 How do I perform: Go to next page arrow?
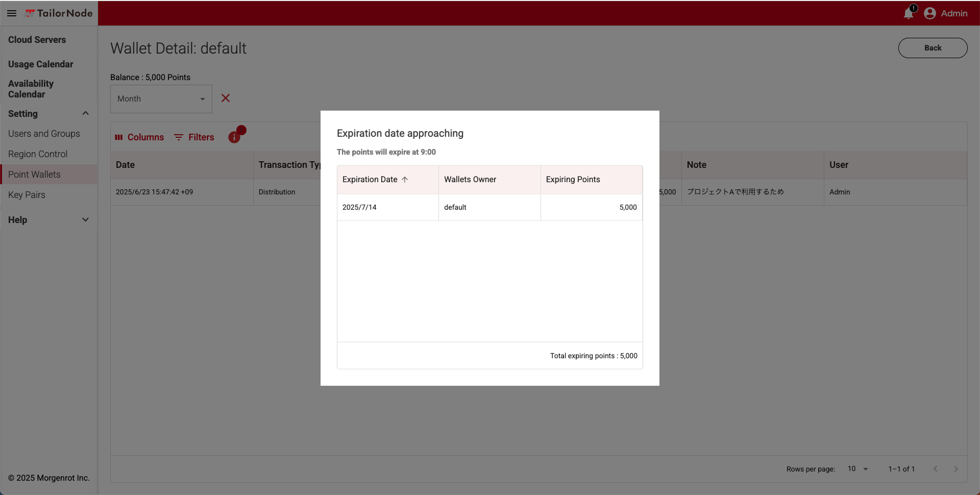955,469
